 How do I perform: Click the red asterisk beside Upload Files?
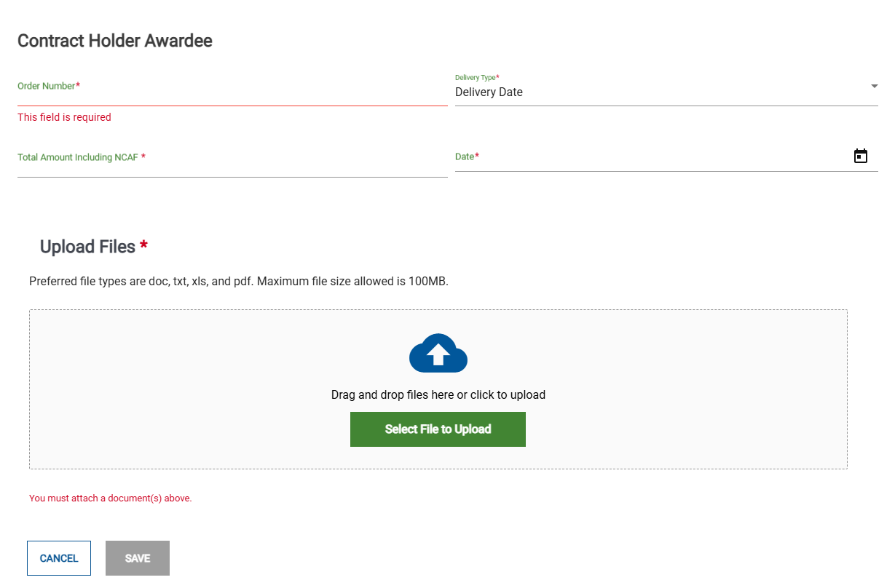click(x=143, y=247)
